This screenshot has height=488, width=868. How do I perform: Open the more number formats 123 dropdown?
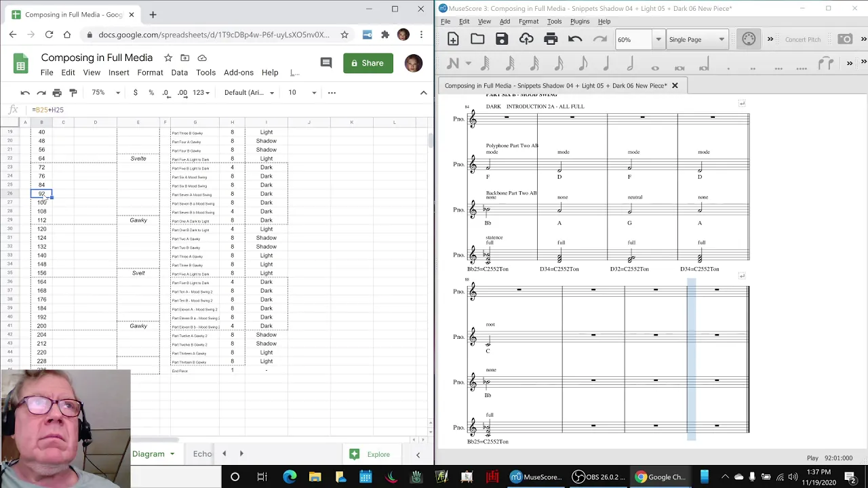201,92
